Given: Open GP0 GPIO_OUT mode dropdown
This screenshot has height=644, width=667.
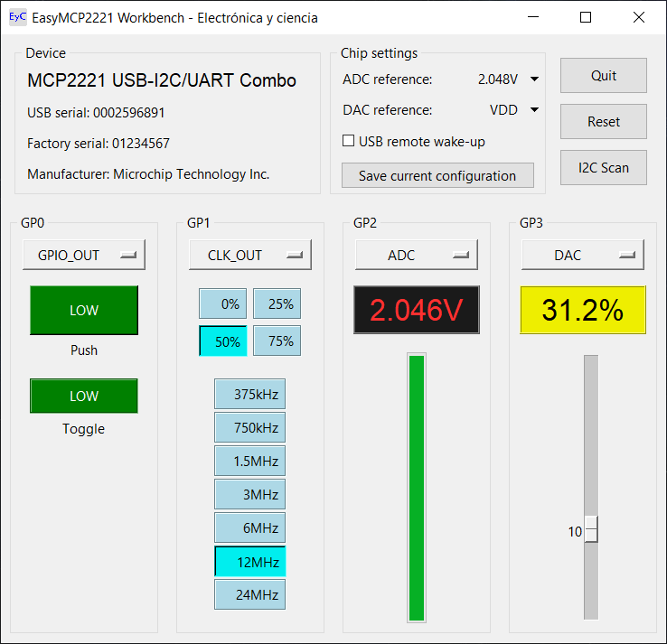Looking at the screenshot, I should point(84,255).
